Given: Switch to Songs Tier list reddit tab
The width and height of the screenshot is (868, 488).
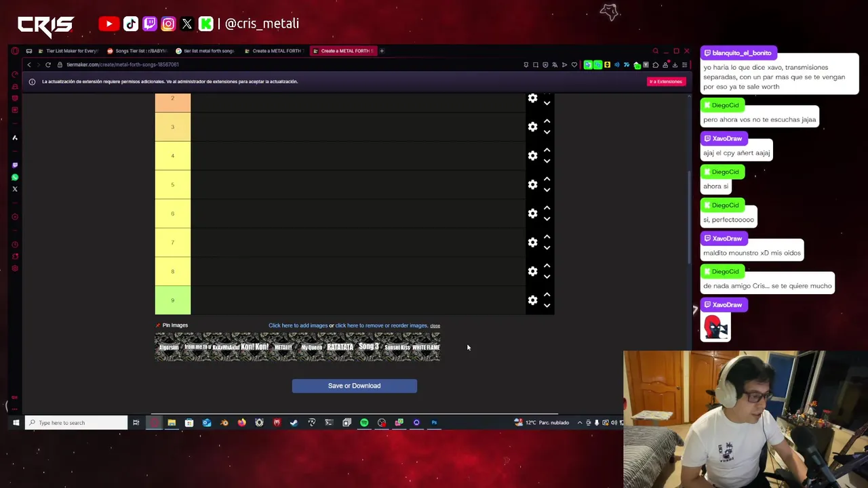Looking at the screenshot, I should (x=137, y=51).
